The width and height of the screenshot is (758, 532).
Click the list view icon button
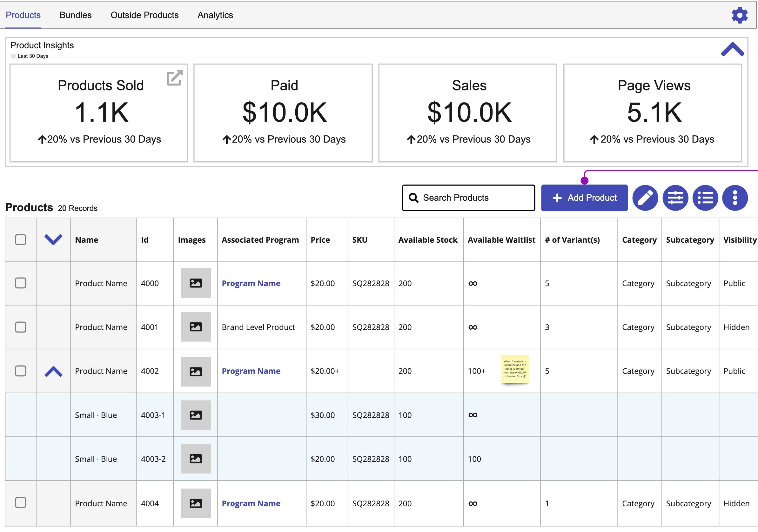click(705, 198)
